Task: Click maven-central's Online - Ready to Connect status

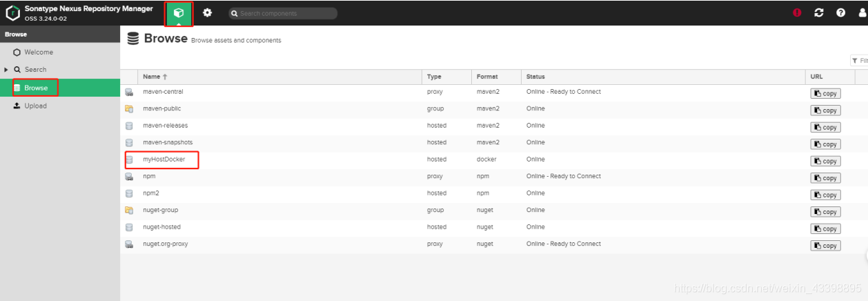Action: tap(563, 92)
